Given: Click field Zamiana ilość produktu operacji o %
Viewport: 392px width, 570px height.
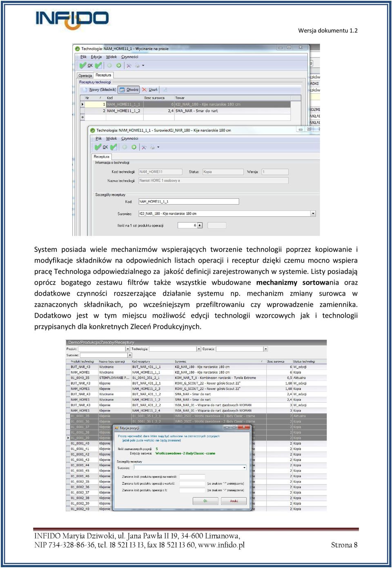Looking at the screenshot, I should (192, 490).
